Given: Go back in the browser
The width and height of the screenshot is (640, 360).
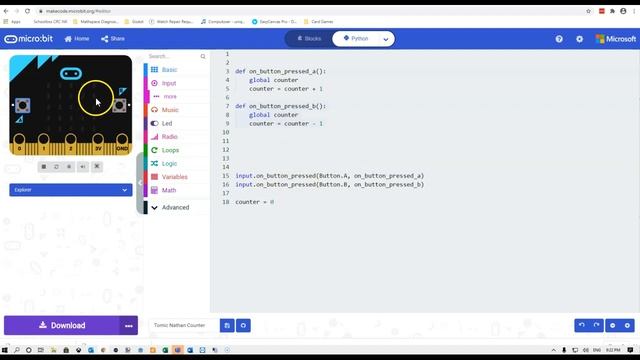Looking at the screenshot, I should point(6,11).
